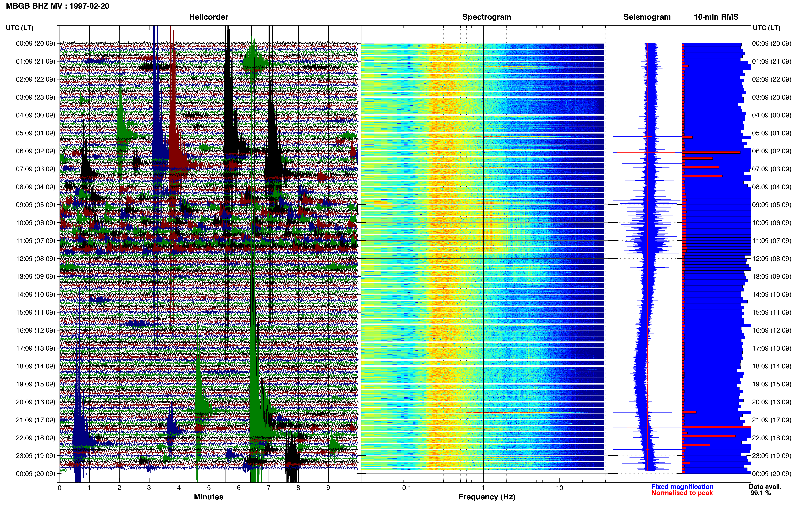Click left-axis time label '17:09 (13:09)'

coord(36,348)
